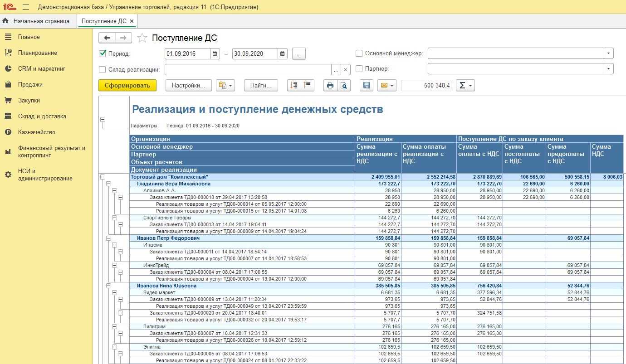
Task: Collapse Гладилина Вера Михайловна group
Action: 108,184
